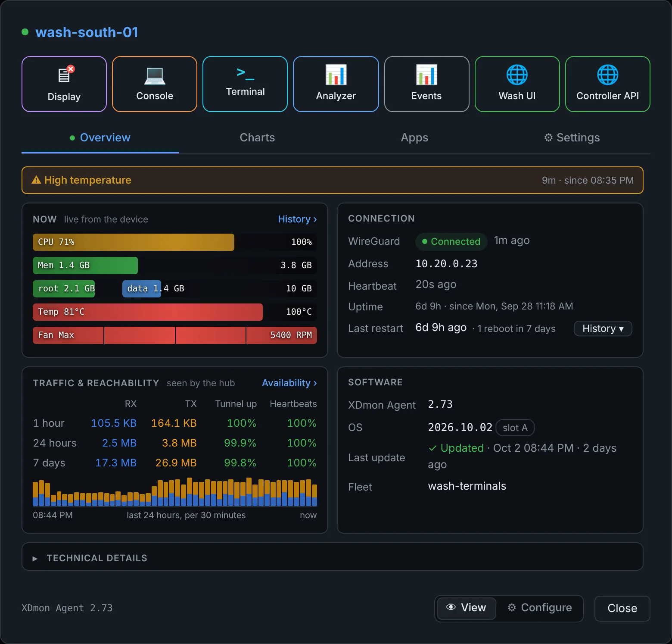Launch the Terminal prompt tile
This screenshot has width=672, height=644.
(245, 84)
